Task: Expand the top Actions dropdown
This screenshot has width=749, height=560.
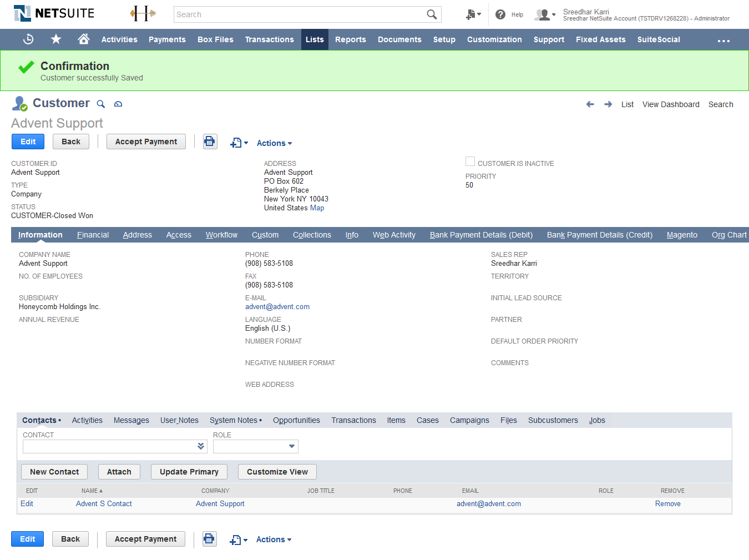Action: 274,143
